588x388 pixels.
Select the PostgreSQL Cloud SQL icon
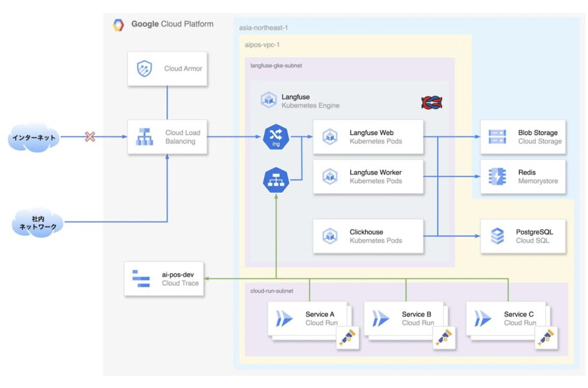pos(497,236)
